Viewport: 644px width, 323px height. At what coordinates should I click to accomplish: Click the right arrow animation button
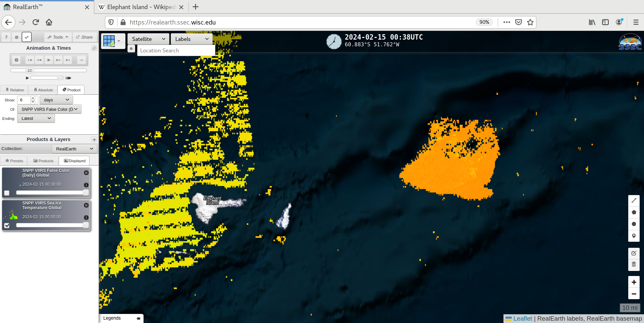(81, 60)
